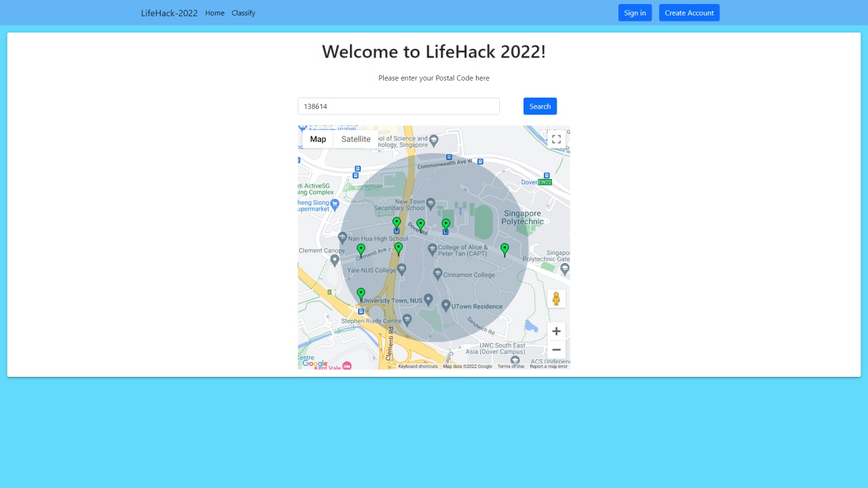Image resolution: width=868 pixels, height=488 pixels.
Task: Click the Search button
Action: pyautogui.click(x=540, y=106)
